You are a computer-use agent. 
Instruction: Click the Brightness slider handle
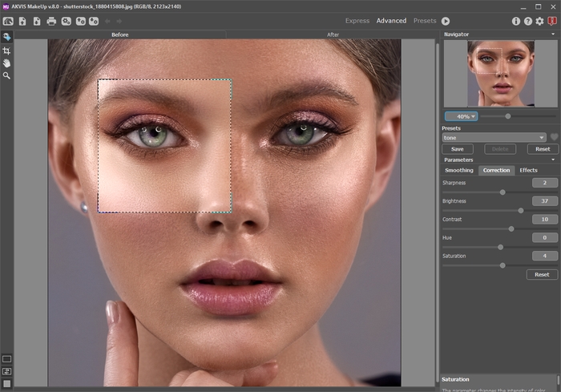521,211
